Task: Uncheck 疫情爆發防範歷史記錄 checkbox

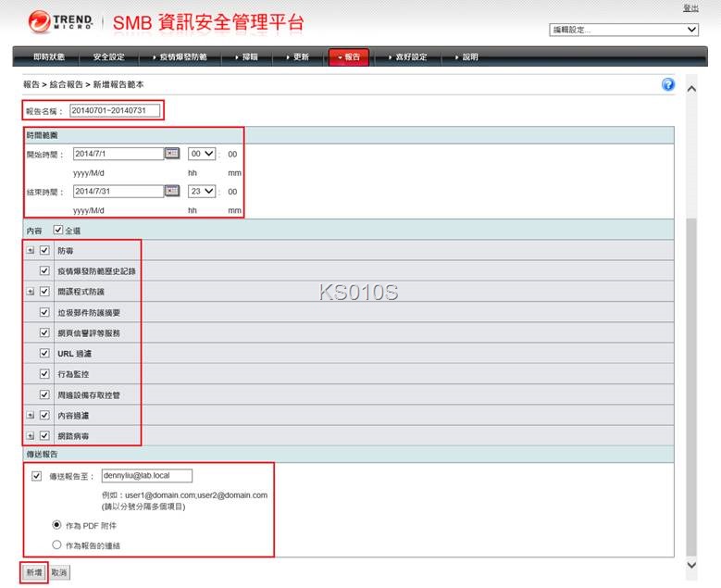Action: coord(44,270)
